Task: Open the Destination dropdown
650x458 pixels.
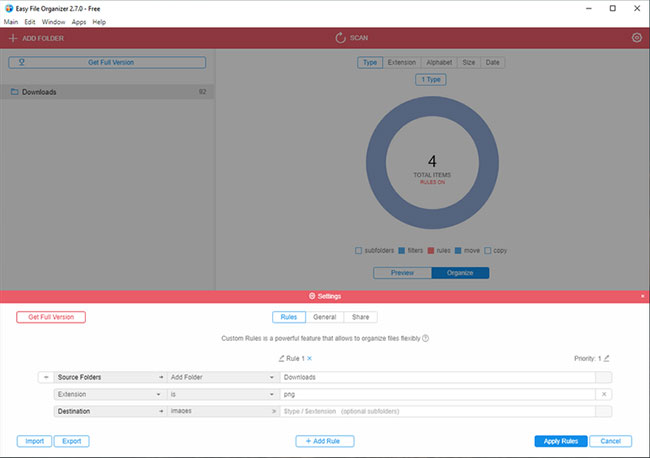Action: coord(110,411)
